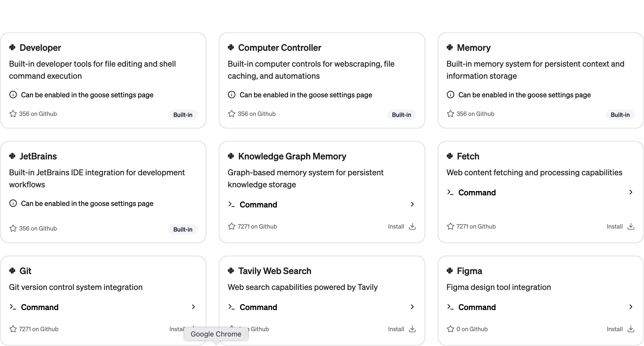The image size is (644, 346).
Task: Click the terminal icon on Knowledge Graph Memory Command
Action: click(231, 204)
